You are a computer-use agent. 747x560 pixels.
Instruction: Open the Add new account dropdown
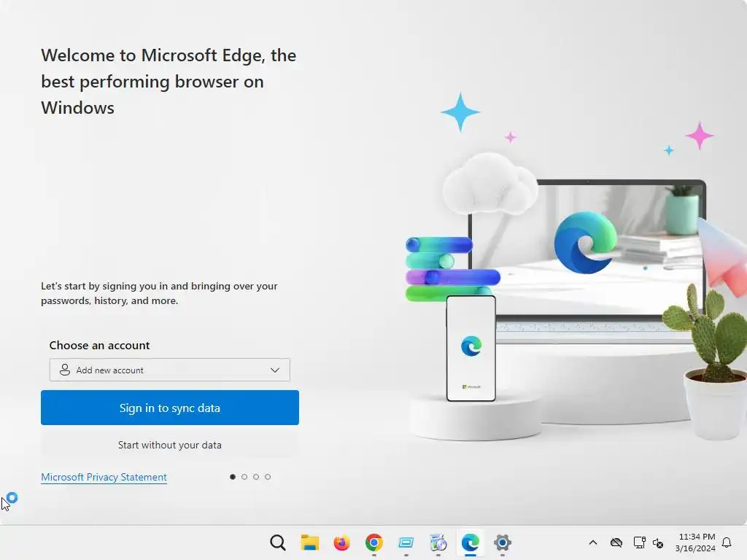pyautogui.click(x=169, y=370)
